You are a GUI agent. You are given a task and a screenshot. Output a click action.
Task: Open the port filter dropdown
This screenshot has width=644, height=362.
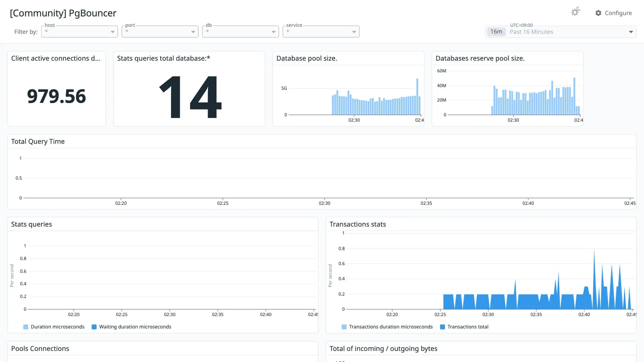(160, 32)
